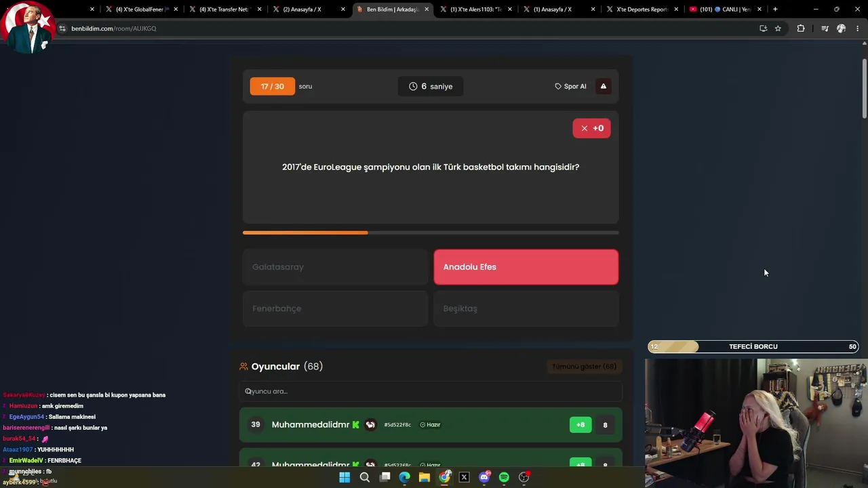Choose the Beşiktaş answer option

pyautogui.click(x=526, y=308)
